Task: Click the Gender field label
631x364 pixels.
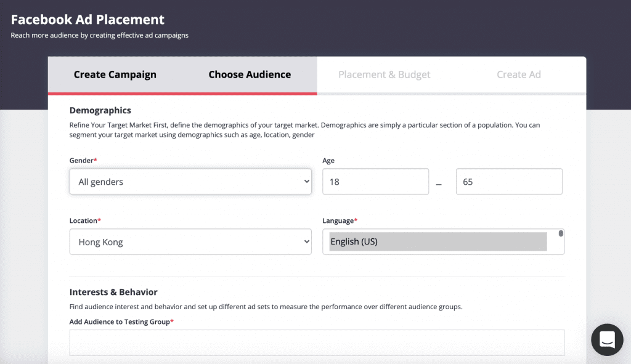Action: [83, 161]
